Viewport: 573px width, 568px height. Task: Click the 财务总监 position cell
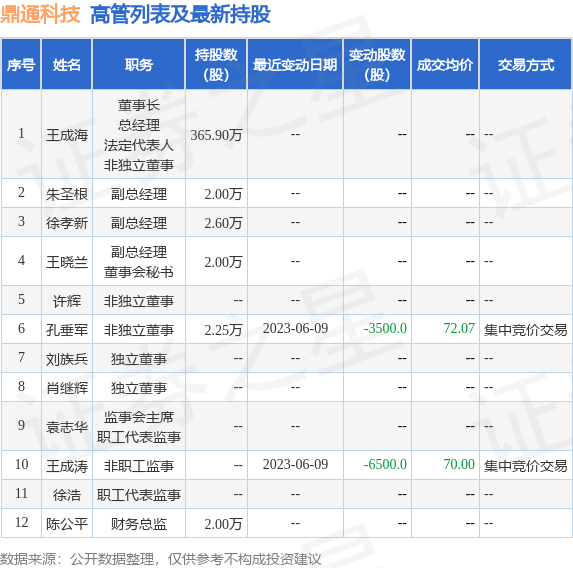pos(139,524)
